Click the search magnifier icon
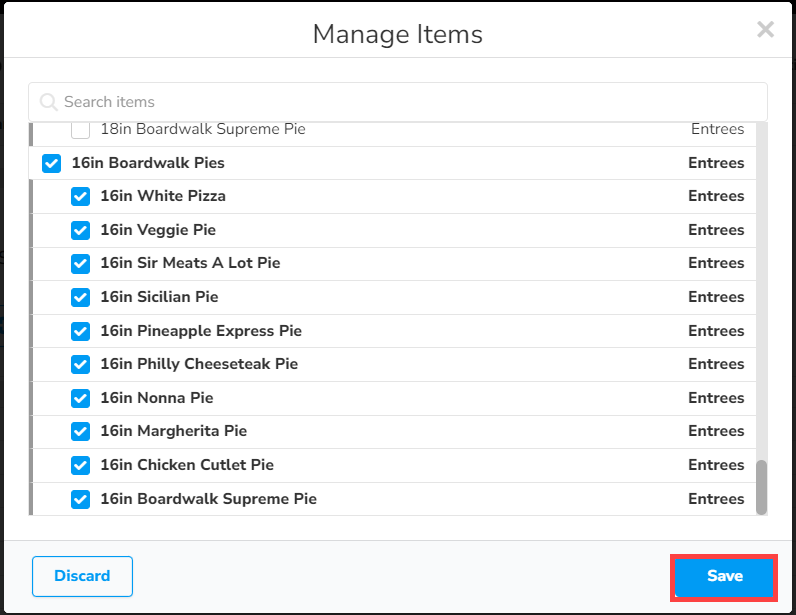The height and width of the screenshot is (615, 796). pos(48,102)
